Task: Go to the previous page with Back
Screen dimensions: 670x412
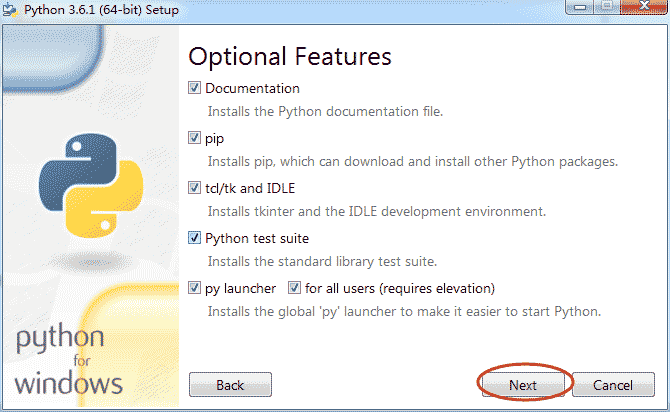Action: [230, 385]
